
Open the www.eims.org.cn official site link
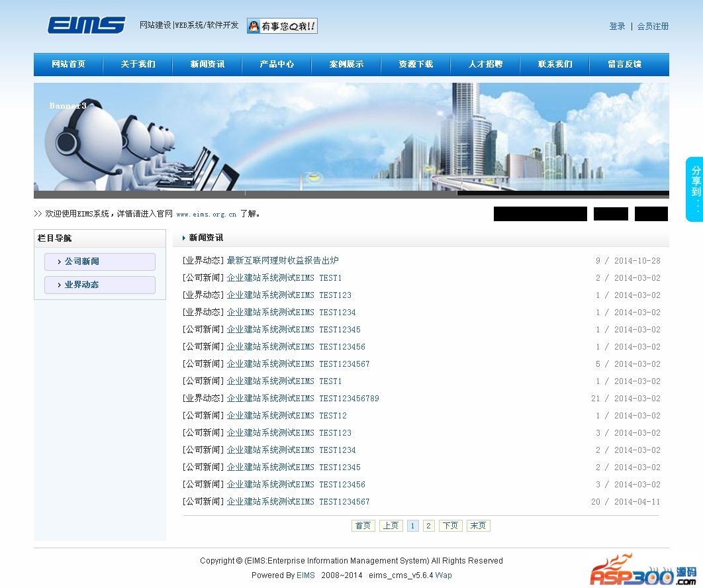pos(207,215)
